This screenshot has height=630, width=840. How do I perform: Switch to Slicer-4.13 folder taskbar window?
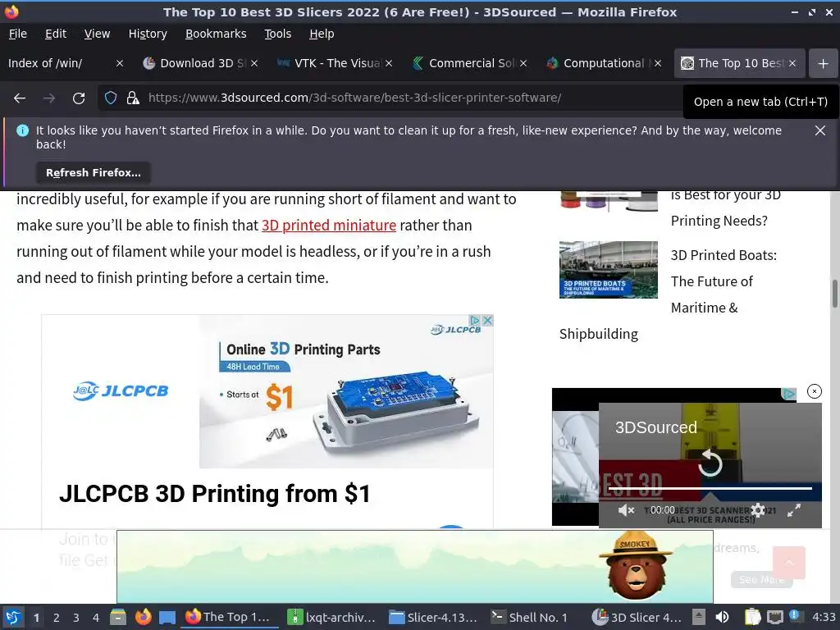pos(433,617)
